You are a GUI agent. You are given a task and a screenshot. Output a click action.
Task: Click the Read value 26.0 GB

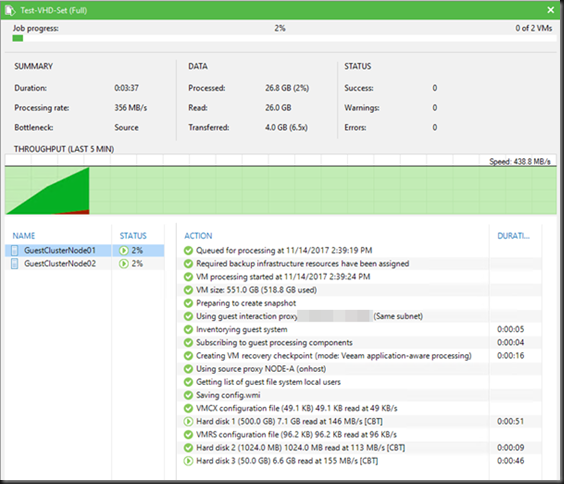click(278, 108)
